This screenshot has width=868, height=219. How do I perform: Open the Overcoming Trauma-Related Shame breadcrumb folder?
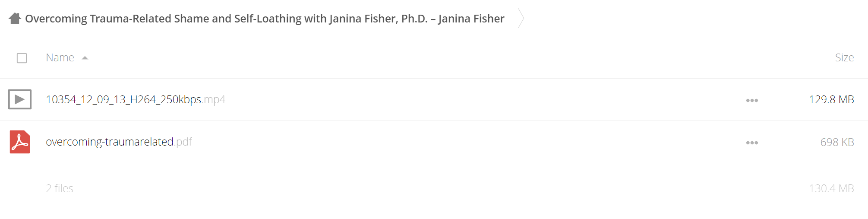tap(265, 19)
